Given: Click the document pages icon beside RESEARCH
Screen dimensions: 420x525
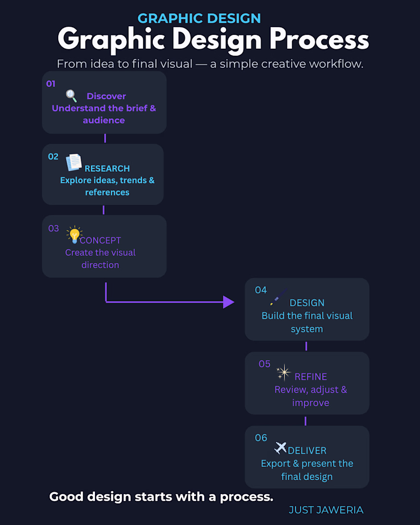Looking at the screenshot, I should (73, 162).
